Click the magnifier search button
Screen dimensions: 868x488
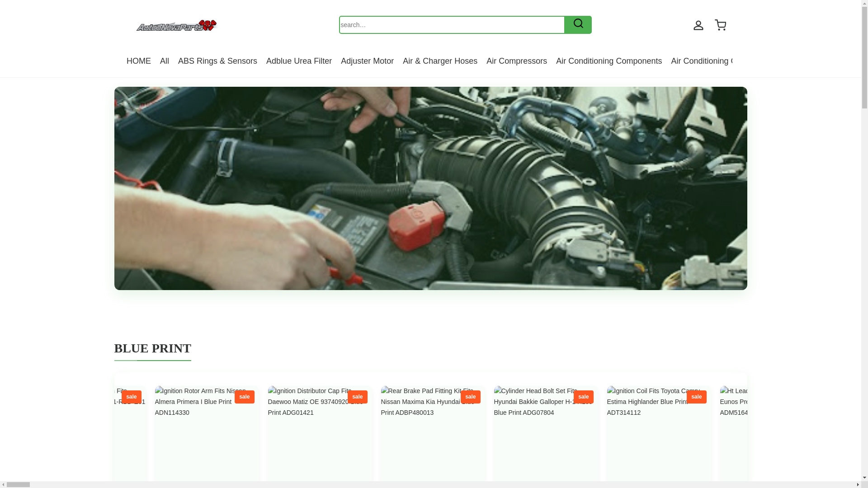(x=578, y=24)
